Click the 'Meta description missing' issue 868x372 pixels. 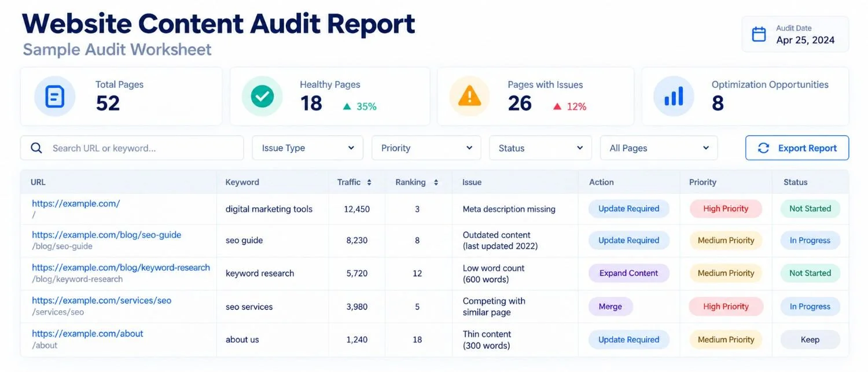(509, 209)
